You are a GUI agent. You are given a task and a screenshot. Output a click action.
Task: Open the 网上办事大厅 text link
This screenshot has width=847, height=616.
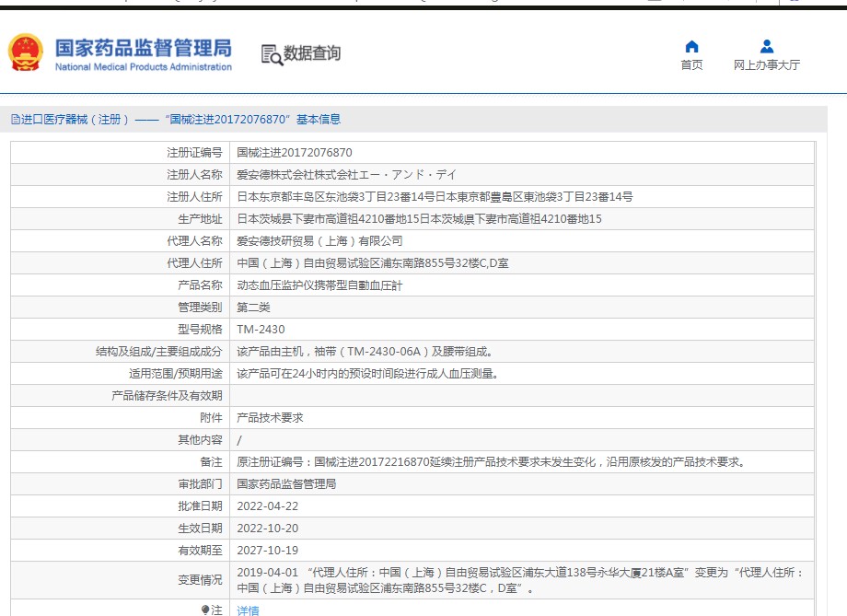766,65
